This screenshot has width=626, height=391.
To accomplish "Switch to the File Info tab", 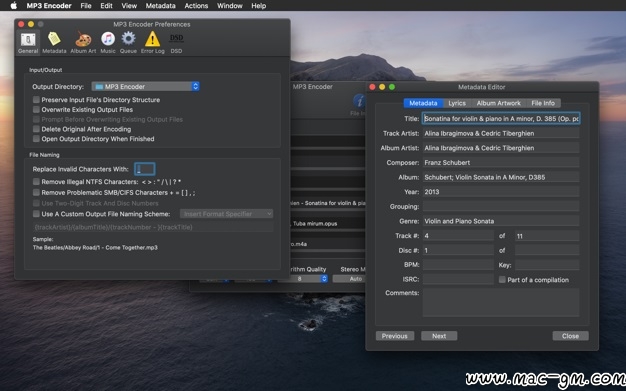I will tap(543, 103).
